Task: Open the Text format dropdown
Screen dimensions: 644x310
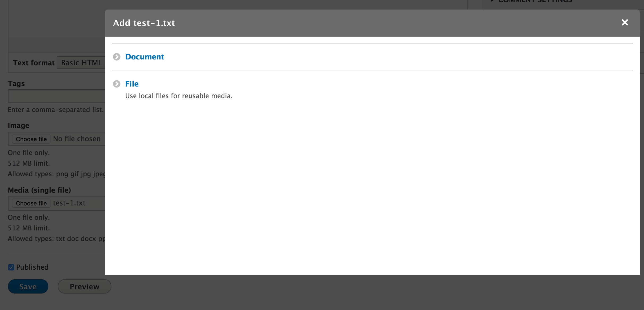Action: 81,63
